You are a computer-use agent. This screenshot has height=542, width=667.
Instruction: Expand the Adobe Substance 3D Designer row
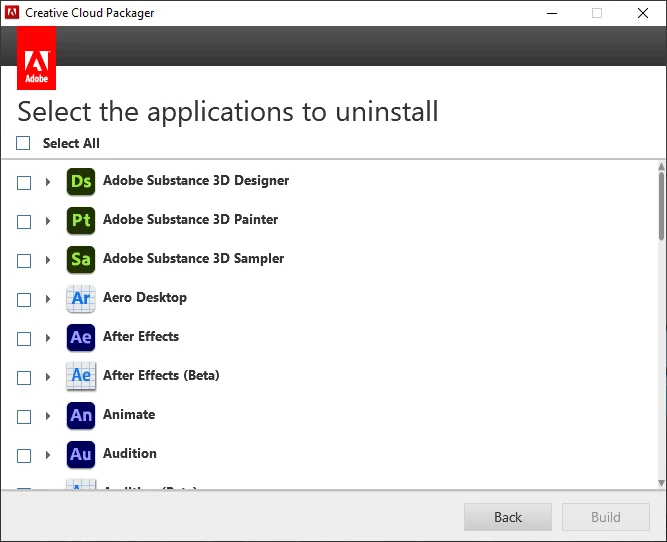coord(48,182)
